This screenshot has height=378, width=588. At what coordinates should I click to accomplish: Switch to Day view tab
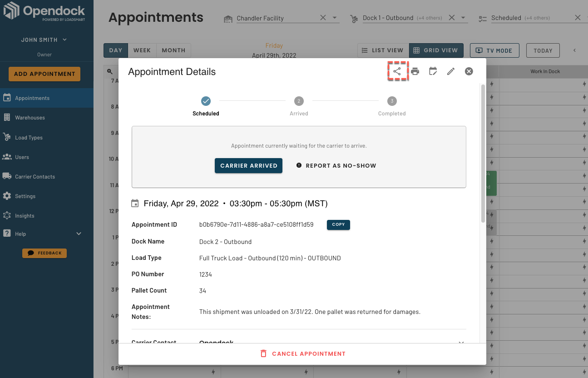(116, 50)
